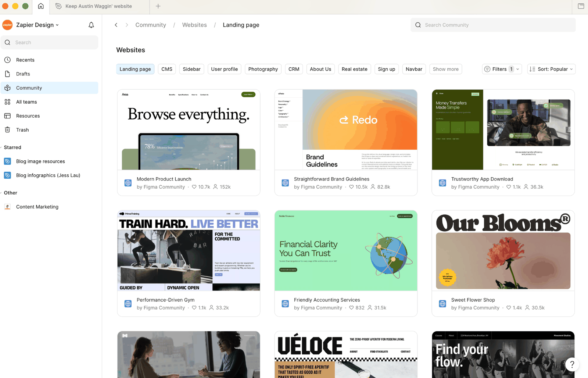Open the Money Transfers Made Simple thumbnail
This screenshot has height=378, width=588.
click(503, 130)
